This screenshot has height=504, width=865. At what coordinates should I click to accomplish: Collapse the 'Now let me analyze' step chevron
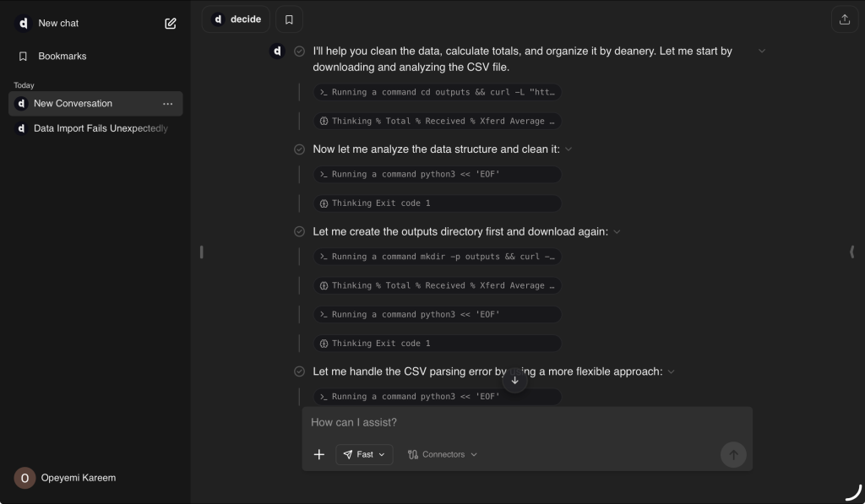tap(569, 149)
